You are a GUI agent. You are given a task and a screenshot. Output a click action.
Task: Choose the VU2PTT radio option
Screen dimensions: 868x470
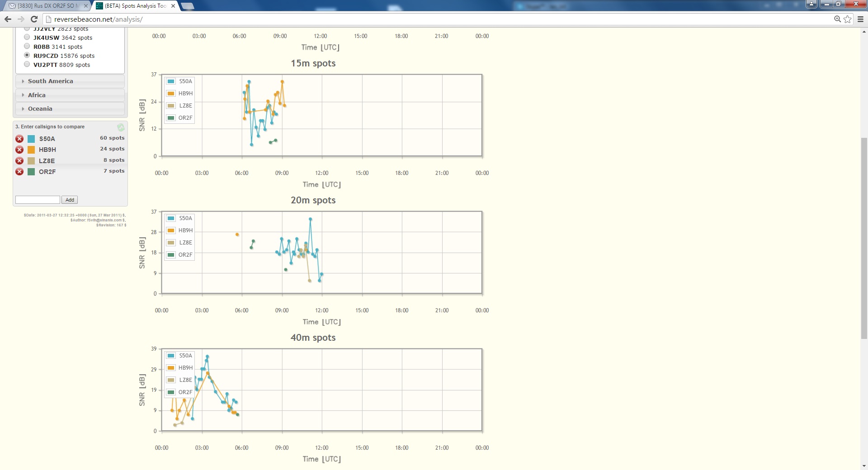[27, 64]
